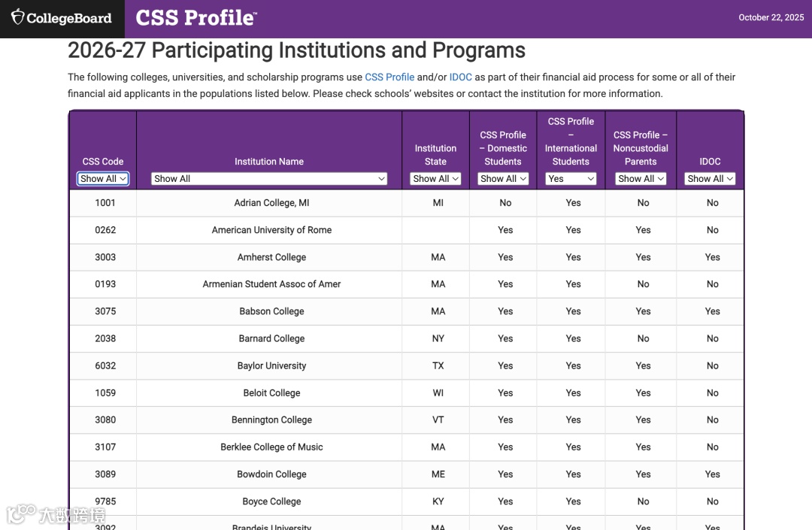This screenshot has width=812, height=530.
Task: Open the Noncustodial Parents filter dropdown
Action: pos(641,179)
